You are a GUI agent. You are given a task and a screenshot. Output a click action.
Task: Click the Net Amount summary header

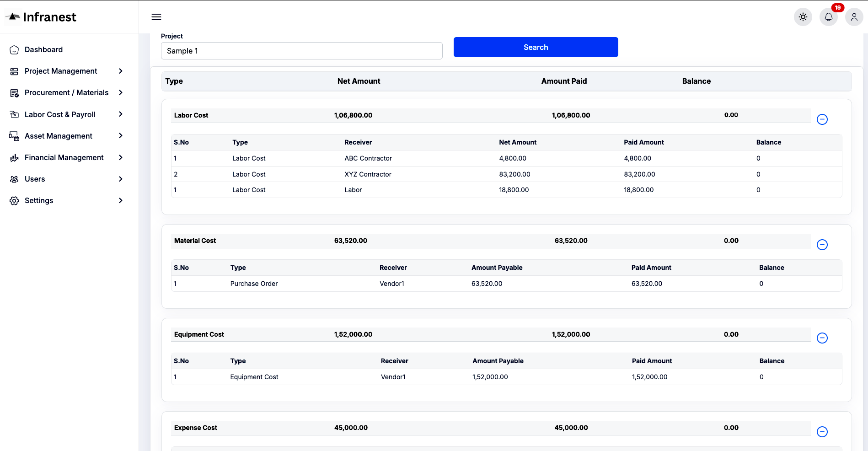point(359,81)
